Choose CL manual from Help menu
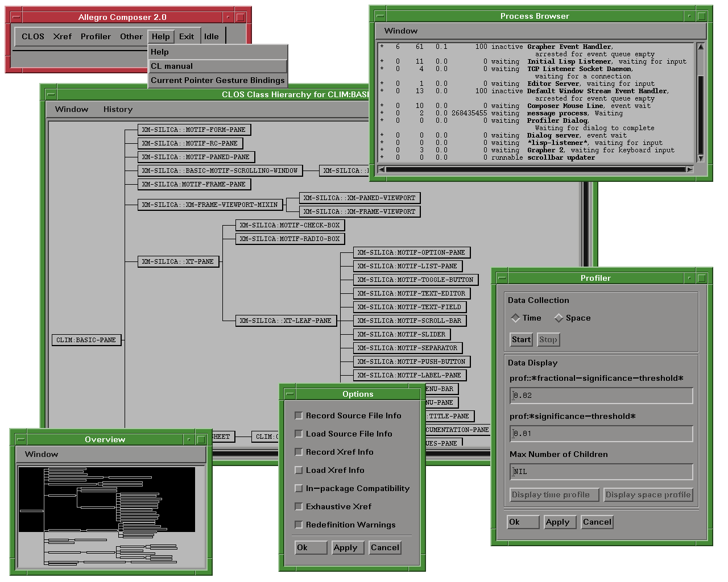This screenshot has height=582, width=728. click(x=218, y=66)
